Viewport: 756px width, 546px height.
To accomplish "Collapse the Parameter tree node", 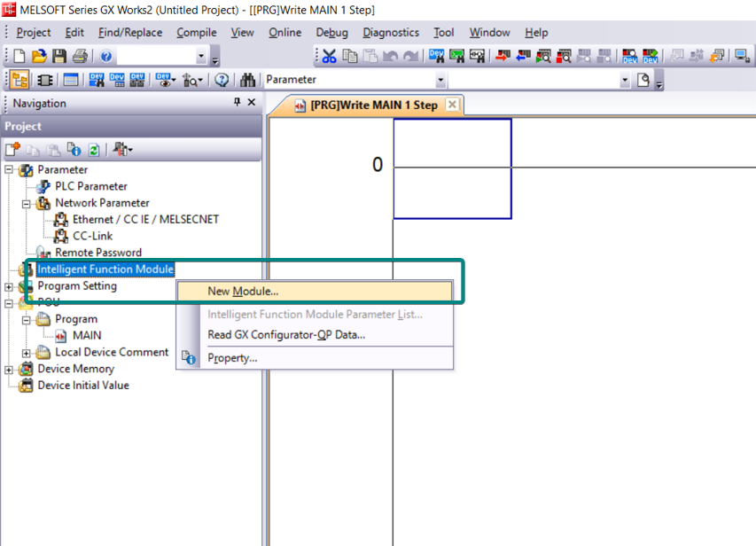I will click(x=10, y=169).
